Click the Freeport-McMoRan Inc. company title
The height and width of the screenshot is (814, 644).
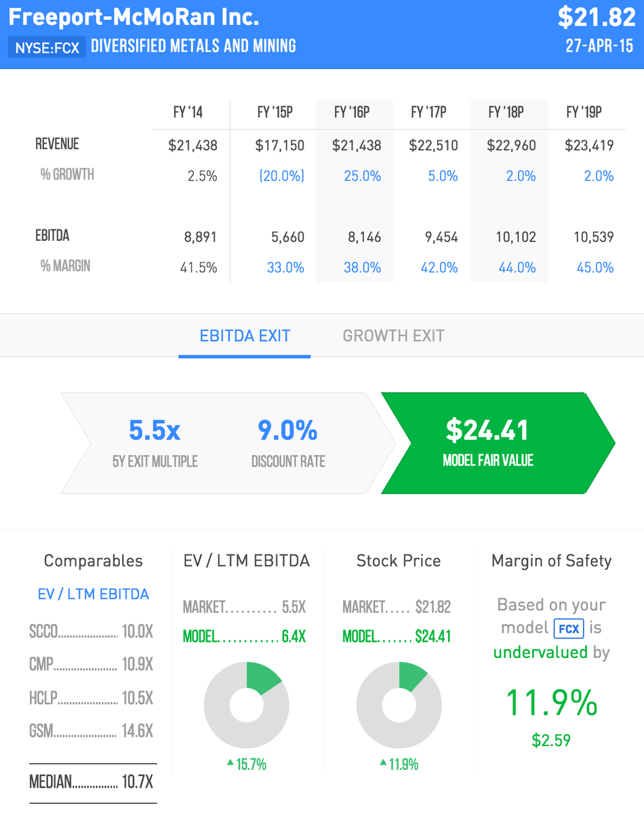click(x=134, y=17)
